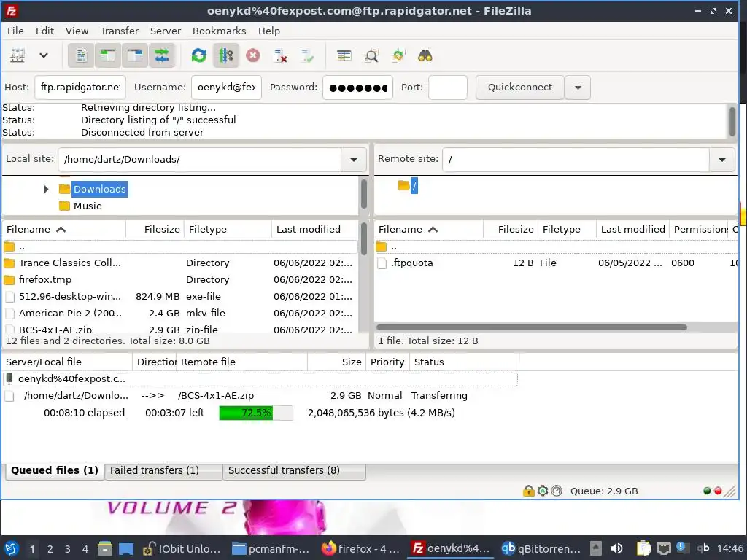Switch to virtual desktop 2

(50, 549)
